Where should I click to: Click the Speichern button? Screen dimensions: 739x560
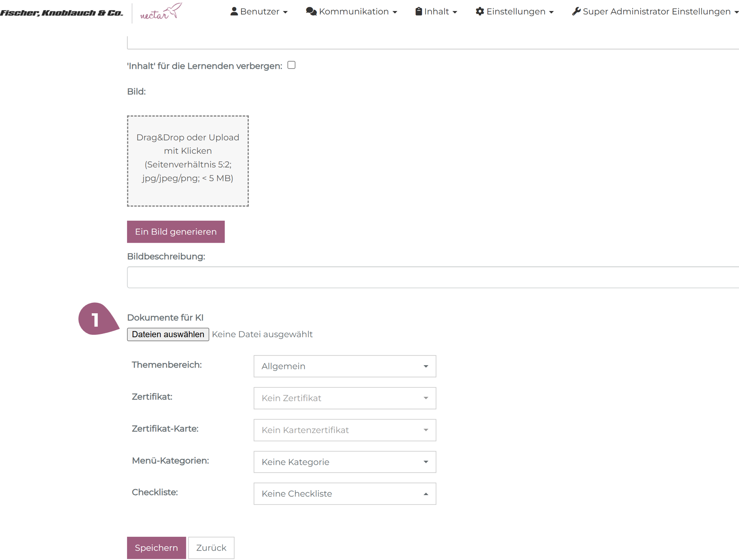coord(156,548)
